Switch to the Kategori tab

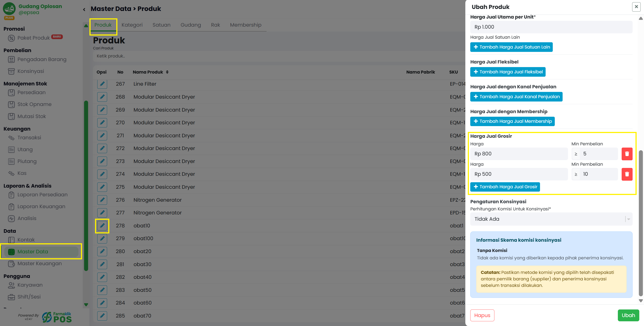pyautogui.click(x=132, y=25)
